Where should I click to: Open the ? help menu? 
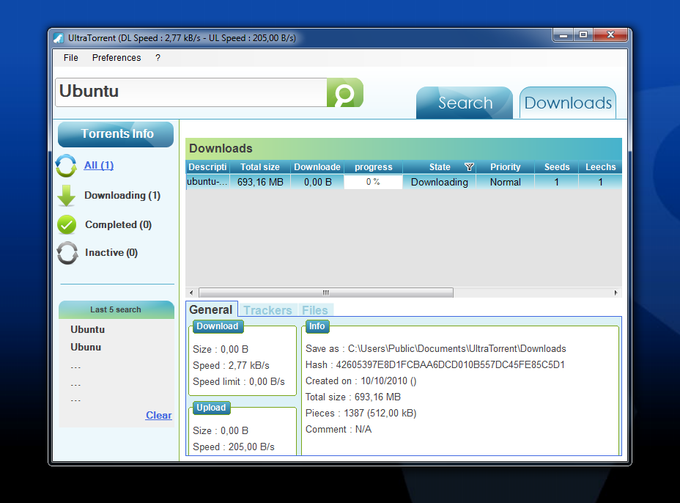[x=158, y=58]
